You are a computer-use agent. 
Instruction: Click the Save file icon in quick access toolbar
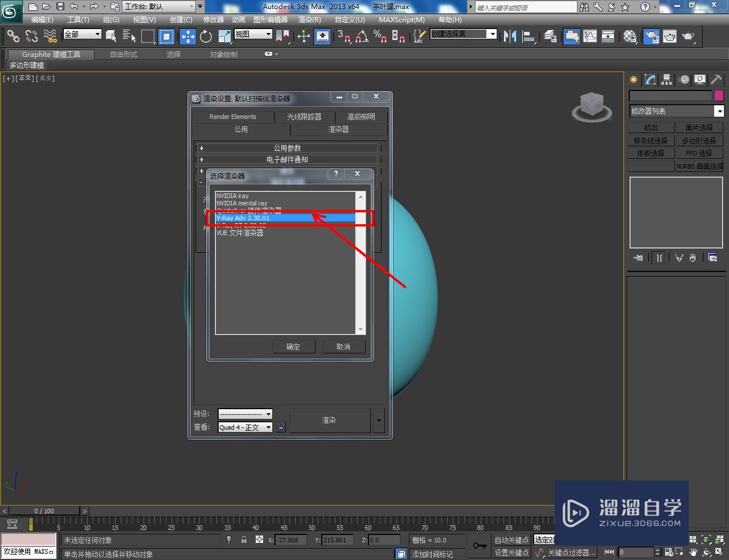[60, 7]
